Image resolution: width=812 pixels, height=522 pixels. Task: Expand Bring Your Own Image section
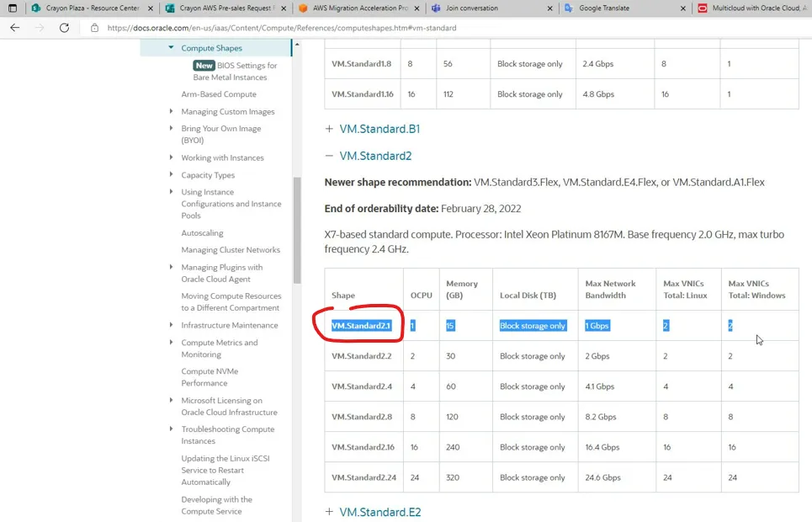tap(171, 128)
